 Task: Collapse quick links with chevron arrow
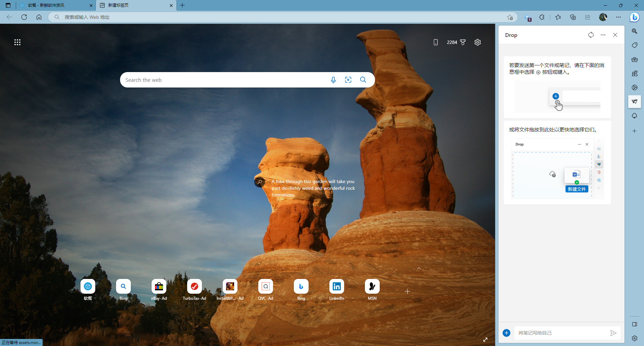419,269
